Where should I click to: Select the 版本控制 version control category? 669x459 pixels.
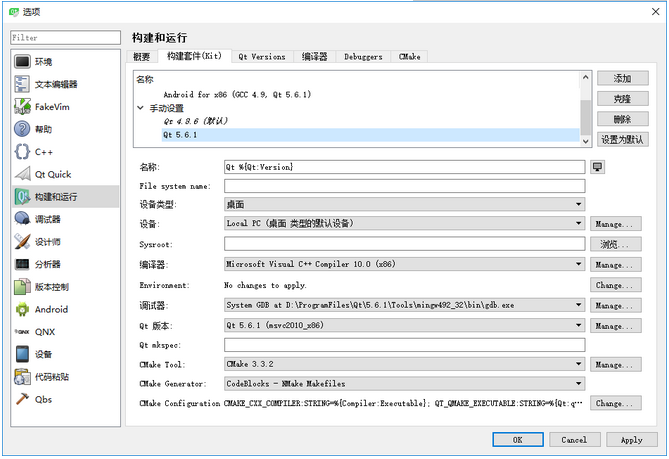65,287
